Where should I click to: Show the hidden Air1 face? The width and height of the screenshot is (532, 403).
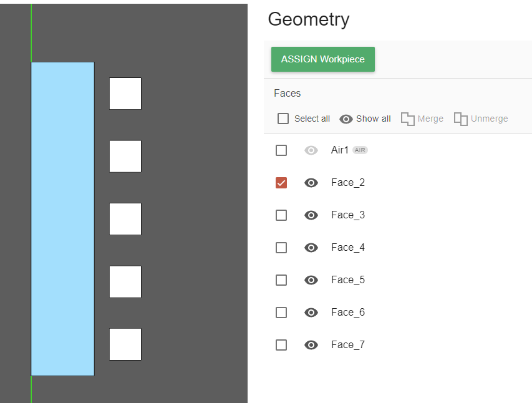(311, 150)
